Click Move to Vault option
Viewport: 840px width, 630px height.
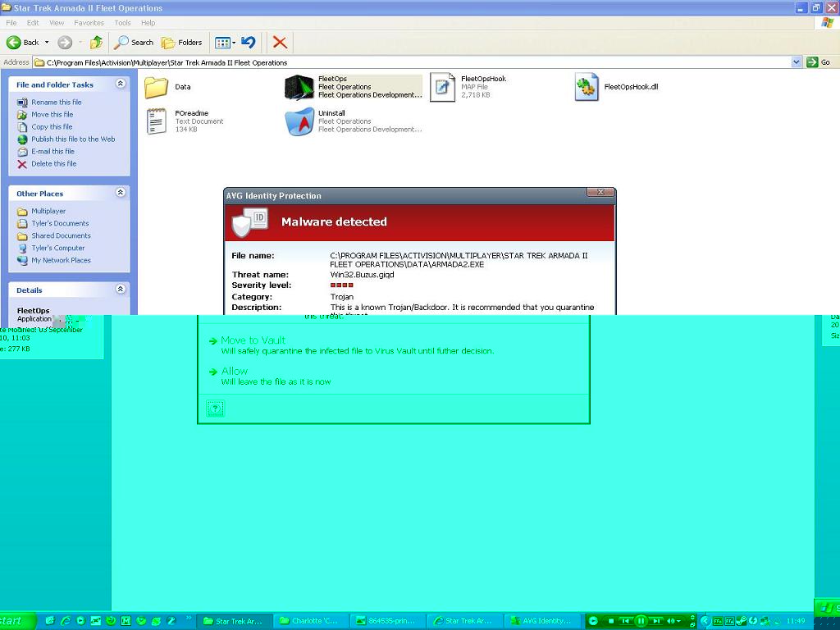(x=253, y=340)
